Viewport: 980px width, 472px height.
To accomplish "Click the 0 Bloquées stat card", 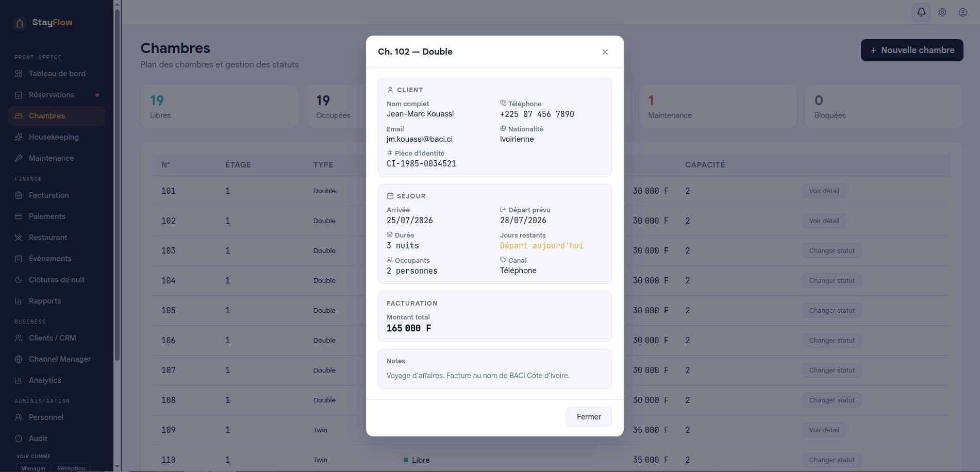I will (x=884, y=106).
